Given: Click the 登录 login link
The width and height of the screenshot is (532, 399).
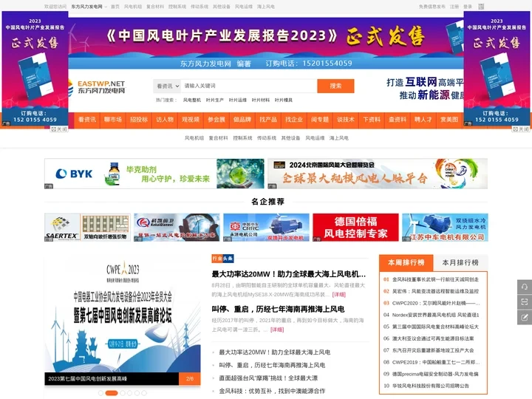Looking at the screenshot, I should [468, 7].
